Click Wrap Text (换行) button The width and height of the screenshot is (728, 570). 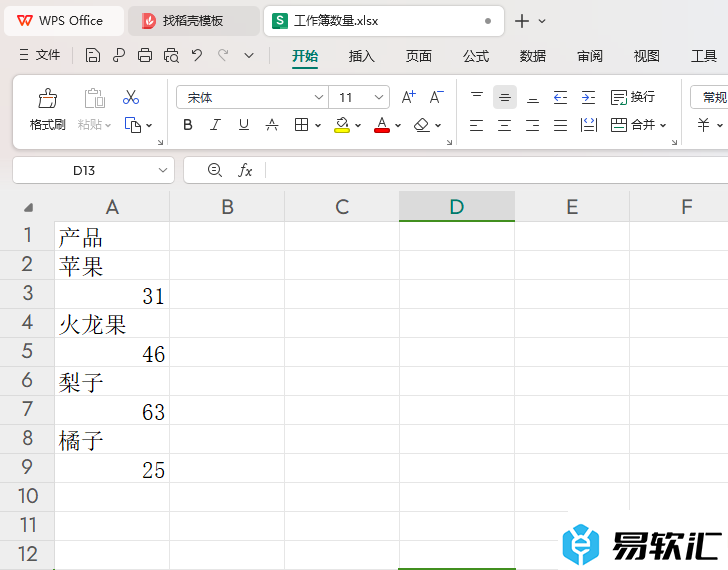tap(632, 97)
